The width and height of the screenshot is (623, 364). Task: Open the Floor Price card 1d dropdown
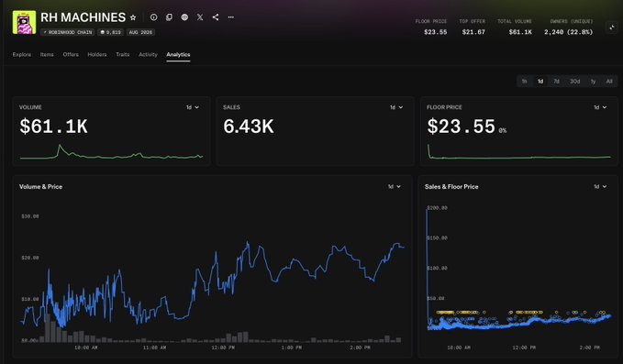[600, 107]
